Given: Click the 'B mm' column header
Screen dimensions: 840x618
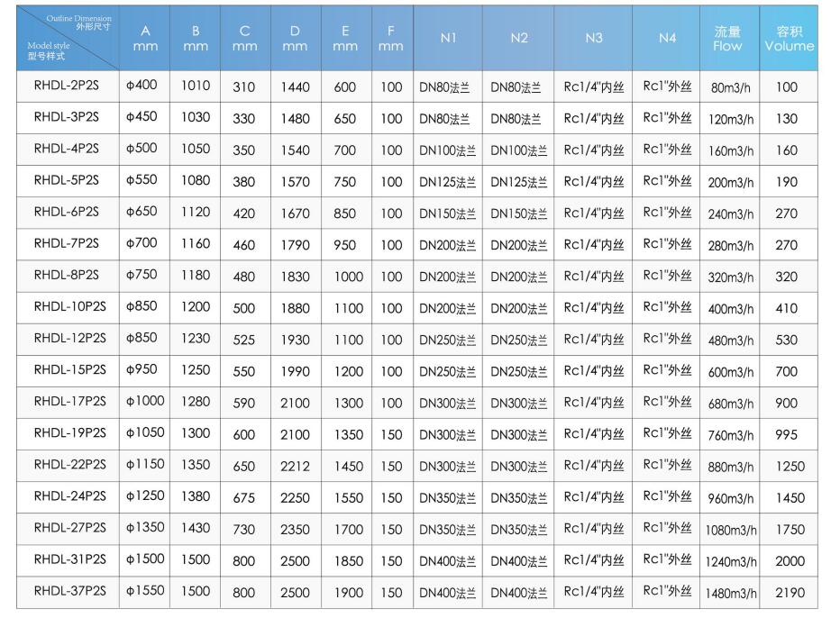Looking at the screenshot, I should click(x=196, y=38).
